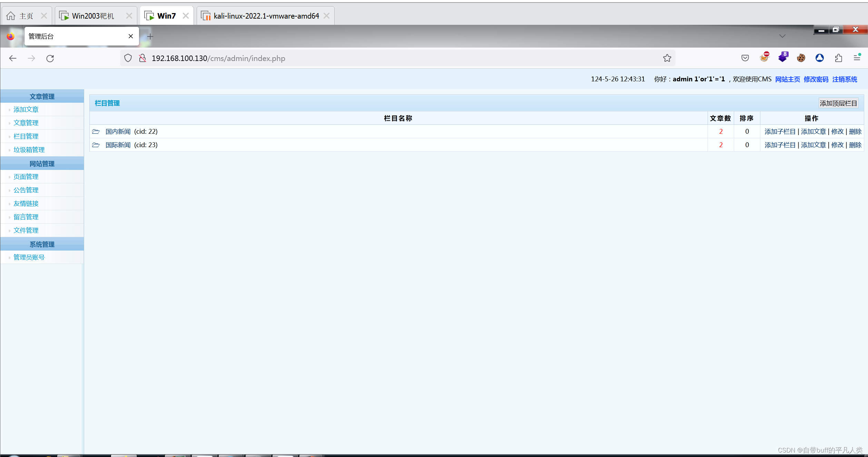Open the 修改密码 password change link
Viewport: 868px width, 457px height.
pyautogui.click(x=816, y=79)
